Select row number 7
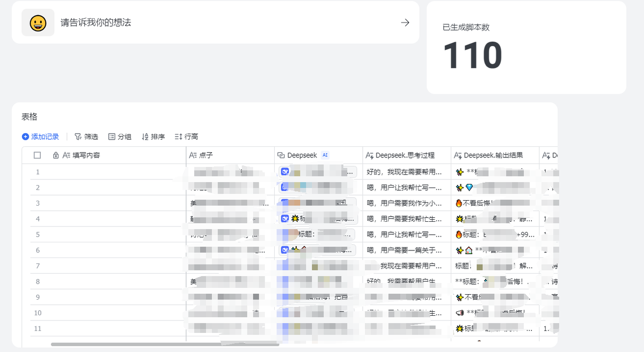 pos(37,266)
